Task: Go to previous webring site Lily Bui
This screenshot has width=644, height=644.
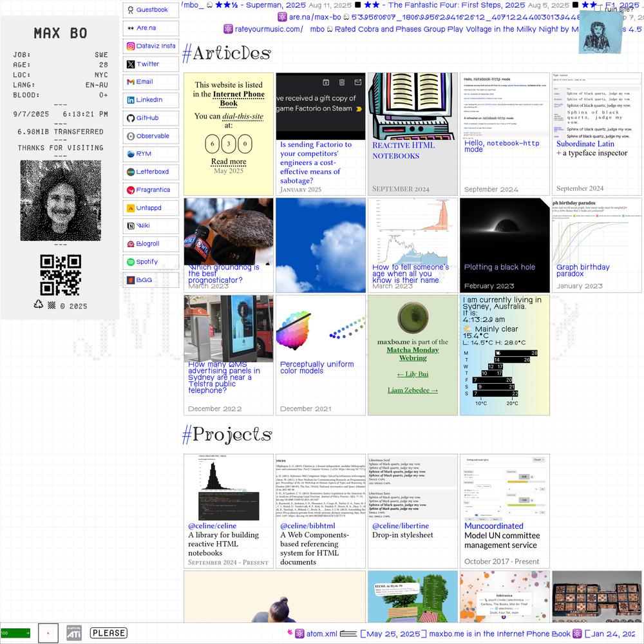Action: pos(413,374)
